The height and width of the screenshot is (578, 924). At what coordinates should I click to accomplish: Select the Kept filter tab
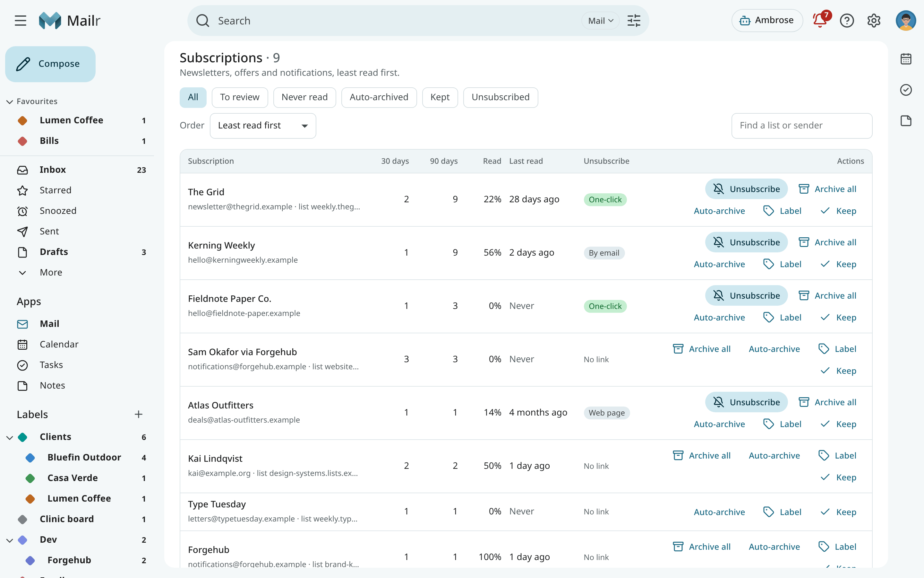440,98
